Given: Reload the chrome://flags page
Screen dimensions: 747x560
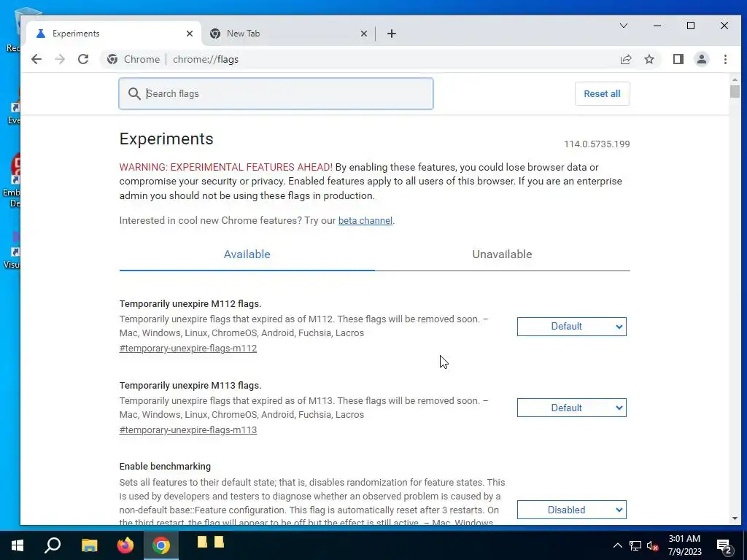Looking at the screenshot, I should coord(83,59).
